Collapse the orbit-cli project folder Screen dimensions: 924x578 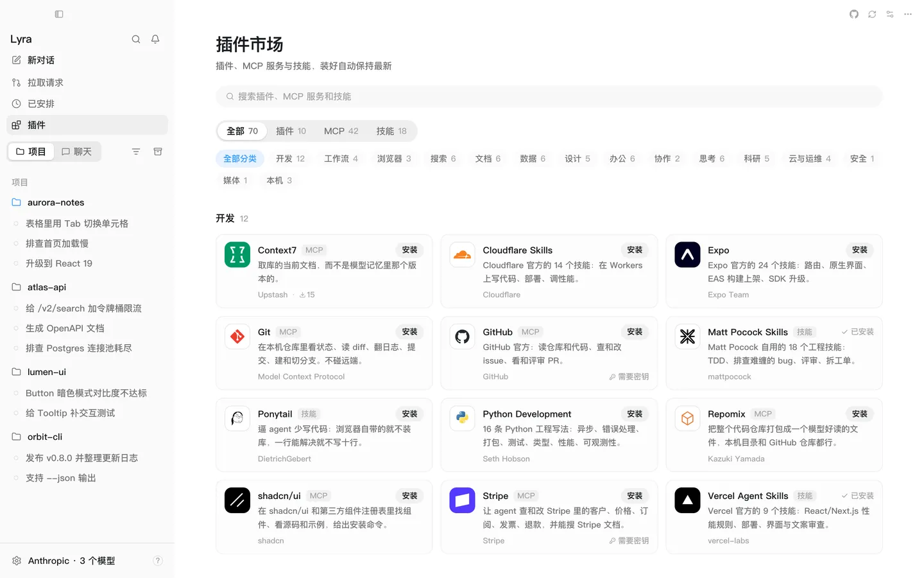87,437
